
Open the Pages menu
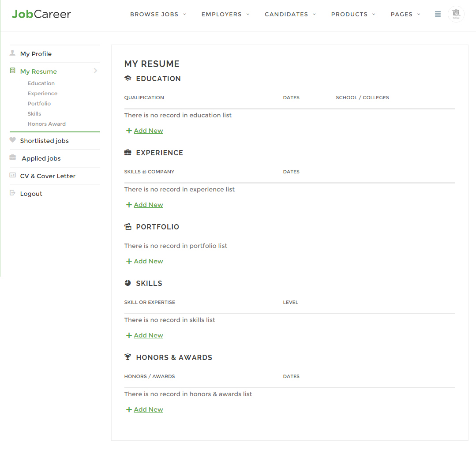[405, 15]
